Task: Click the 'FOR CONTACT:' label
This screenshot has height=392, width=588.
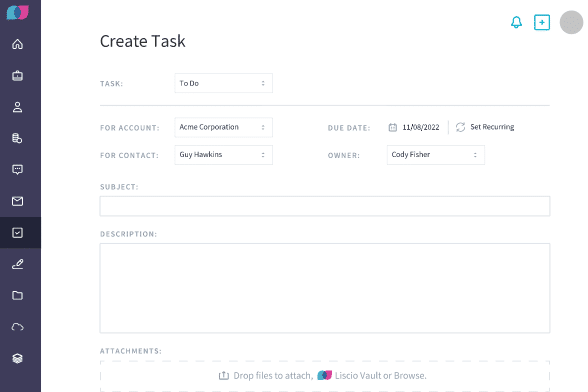Action: (x=129, y=155)
